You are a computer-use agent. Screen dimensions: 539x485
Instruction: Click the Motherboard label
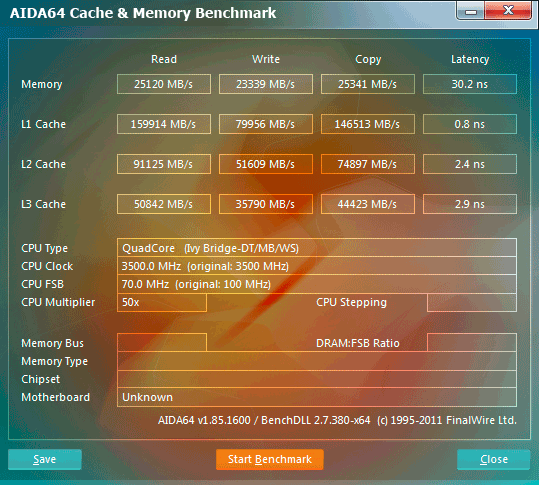[x=55, y=397]
